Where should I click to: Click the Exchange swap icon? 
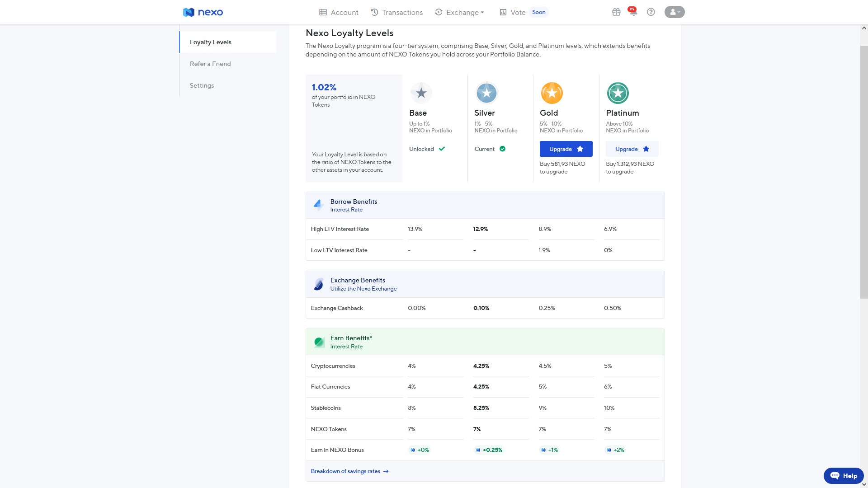point(439,12)
